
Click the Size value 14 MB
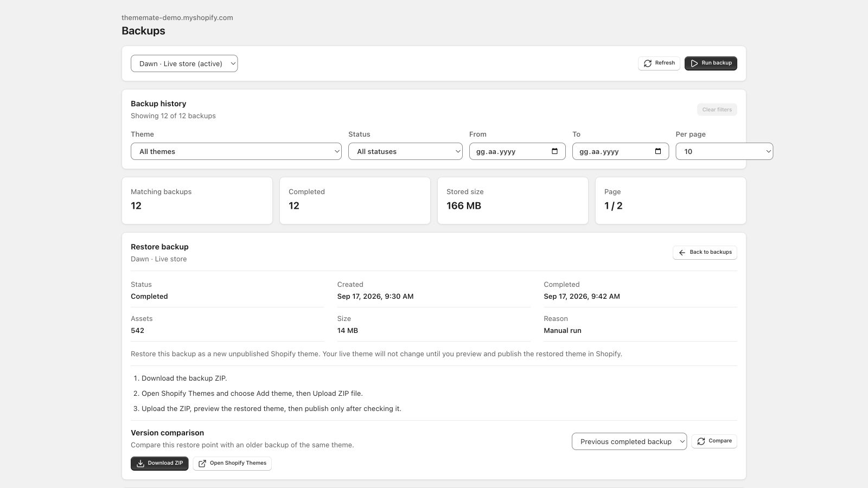pyautogui.click(x=347, y=330)
